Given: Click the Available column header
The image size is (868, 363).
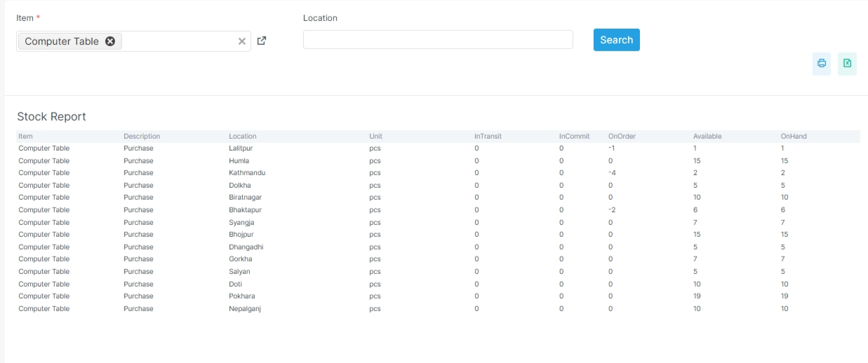Looking at the screenshot, I should (707, 137).
